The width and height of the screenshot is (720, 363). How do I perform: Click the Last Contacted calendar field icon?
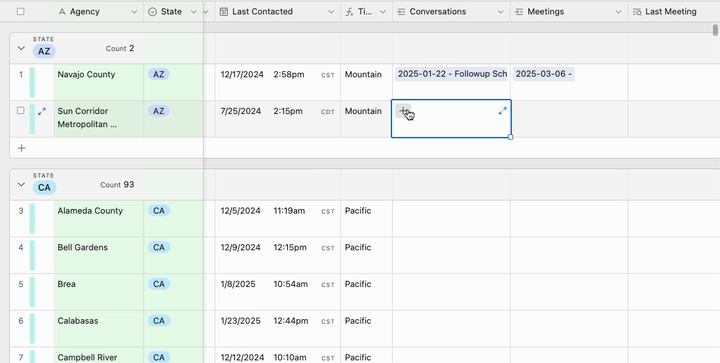click(224, 11)
